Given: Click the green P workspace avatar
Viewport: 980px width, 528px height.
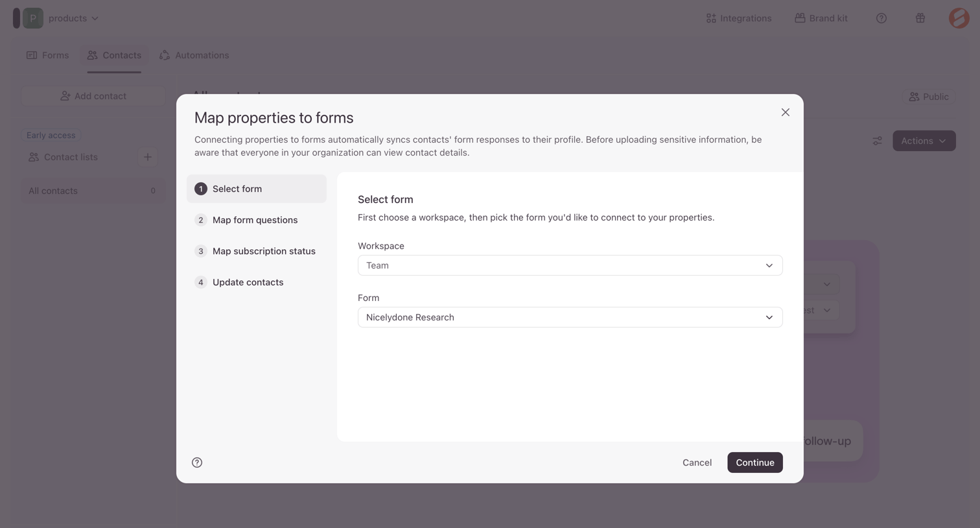Looking at the screenshot, I should 33,18.
